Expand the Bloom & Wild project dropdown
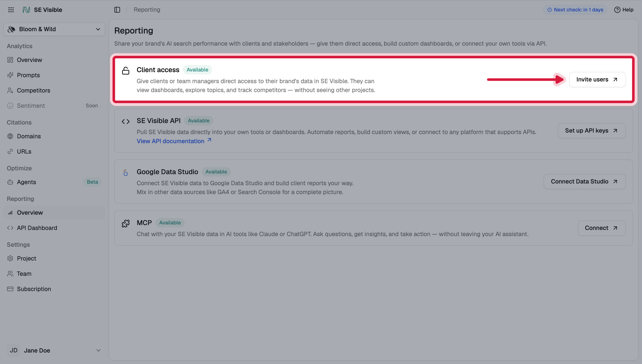This screenshot has height=364, width=642. coord(54,29)
